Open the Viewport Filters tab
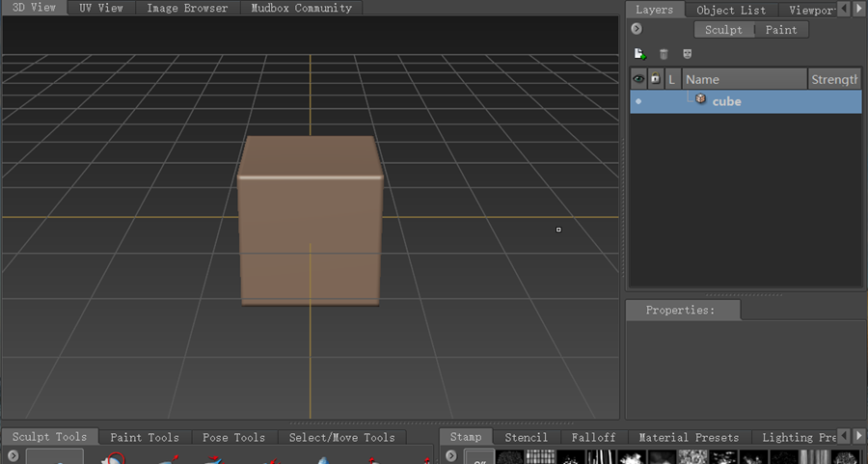The image size is (868, 464). tap(810, 10)
